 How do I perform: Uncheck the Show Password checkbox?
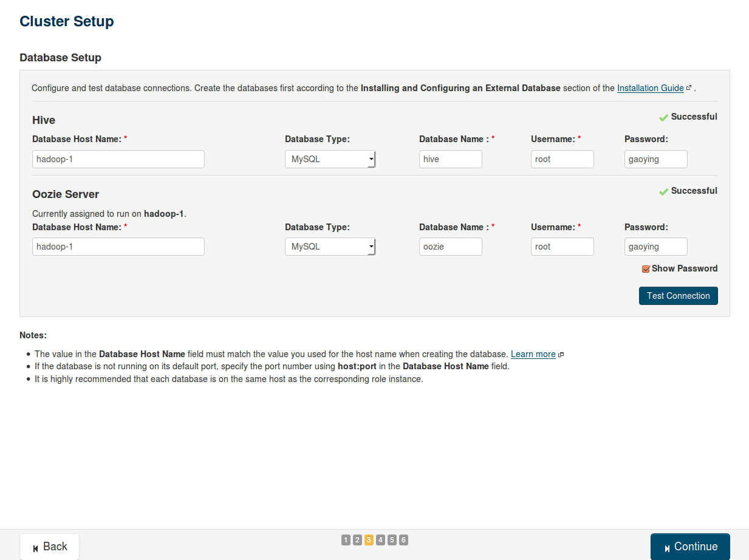pyautogui.click(x=646, y=268)
